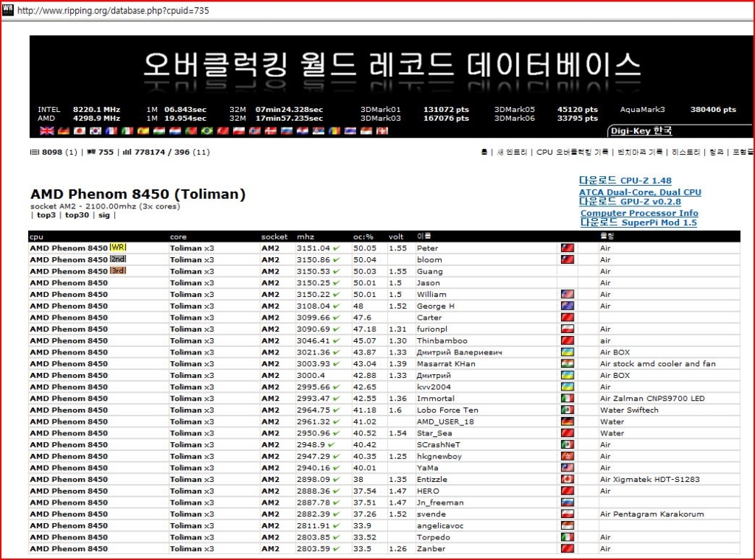The height and width of the screenshot is (560, 755).
Task: Open the ATCA Dual-Core, Dual CPU link
Action: tap(640, 192)
